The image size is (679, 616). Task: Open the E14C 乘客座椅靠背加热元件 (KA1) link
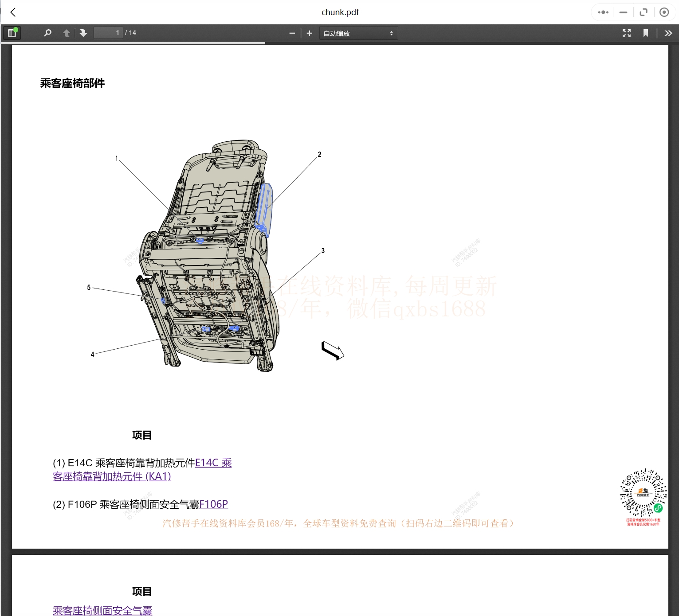coord(111,476)
